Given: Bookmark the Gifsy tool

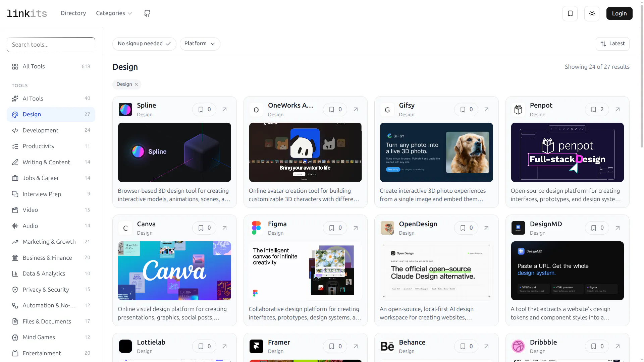Looking at the screenshot, I should coord(466,110).
